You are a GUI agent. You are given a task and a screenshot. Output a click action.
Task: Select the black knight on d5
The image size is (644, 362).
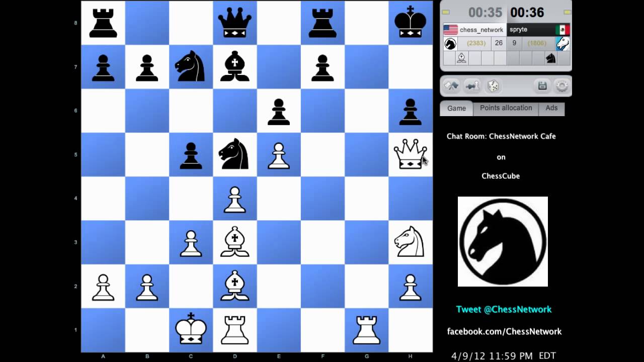[234, 154]
